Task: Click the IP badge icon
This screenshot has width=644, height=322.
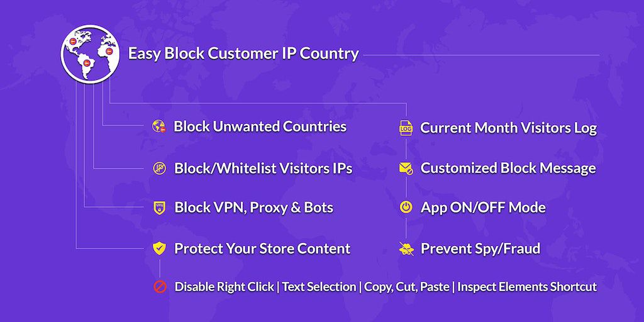Action: click(x=159, y=169)
